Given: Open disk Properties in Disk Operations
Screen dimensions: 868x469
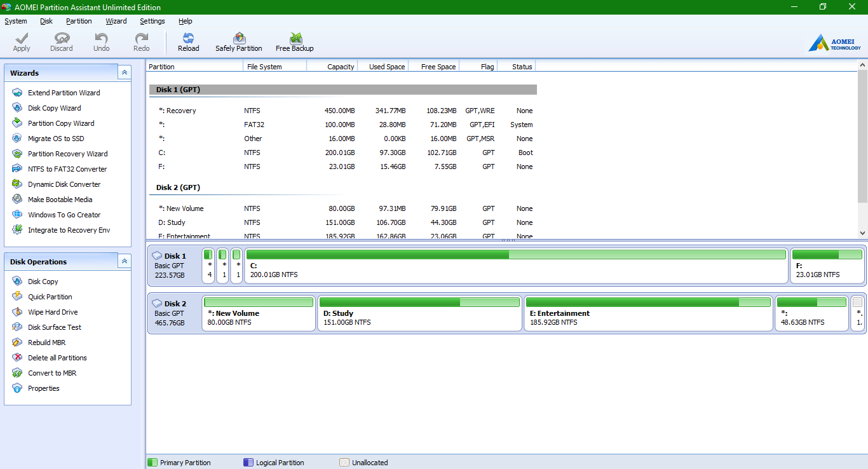Looking at the screenshot, I should click(44, 388).
